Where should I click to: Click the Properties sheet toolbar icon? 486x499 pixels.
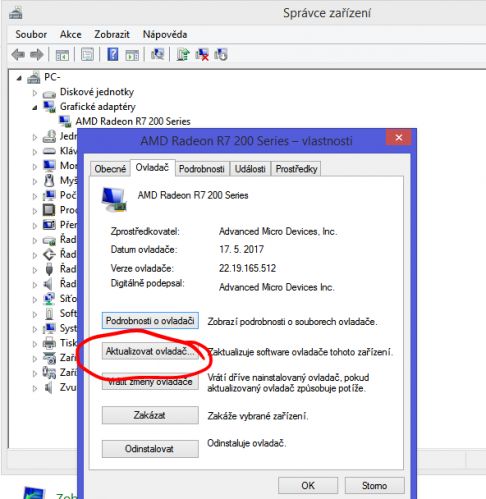(87, 54)
